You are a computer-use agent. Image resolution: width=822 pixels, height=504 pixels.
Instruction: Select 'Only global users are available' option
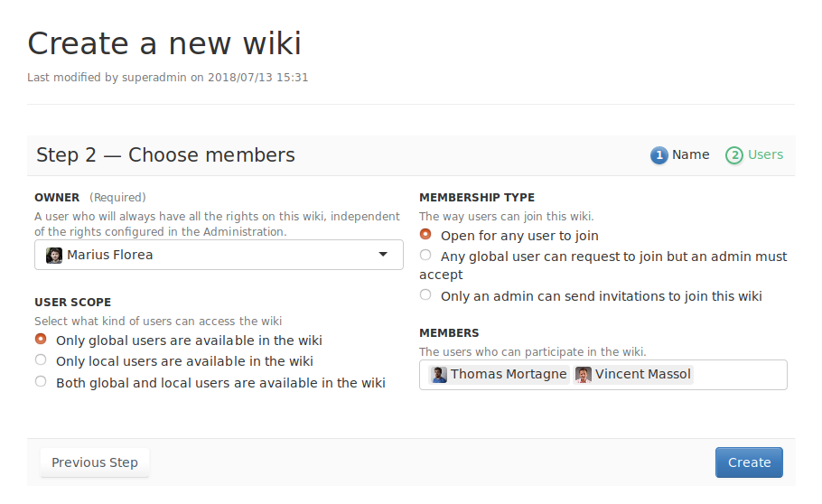click(41, 340)
